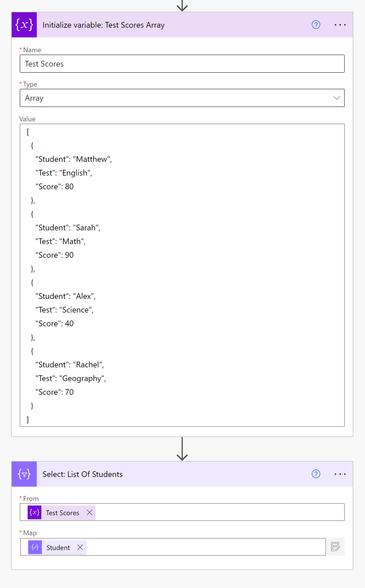The image size is (365, 588).
Task: Click the Test Scores variable token icon
Action: 35,512
